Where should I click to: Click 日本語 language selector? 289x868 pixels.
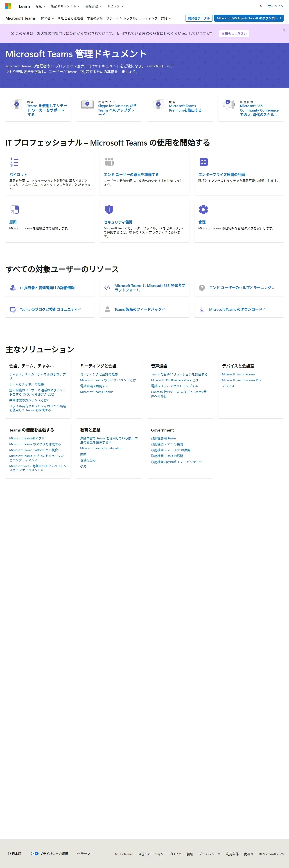14,854
